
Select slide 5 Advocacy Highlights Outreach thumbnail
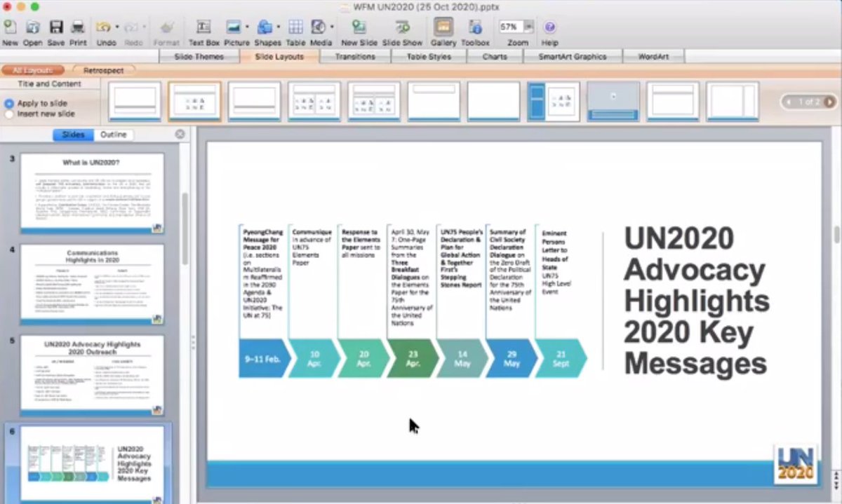click(92, 375)
